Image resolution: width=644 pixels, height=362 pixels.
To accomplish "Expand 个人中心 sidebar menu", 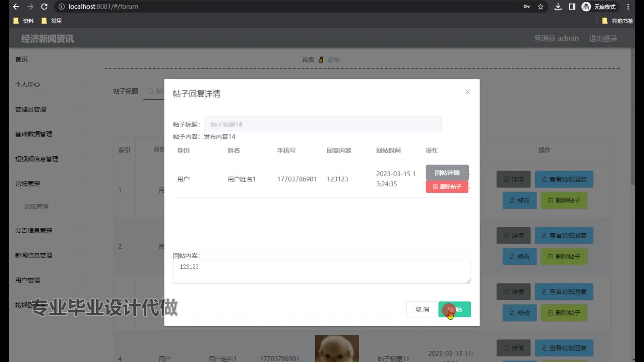I will click(x=28, y=85).
